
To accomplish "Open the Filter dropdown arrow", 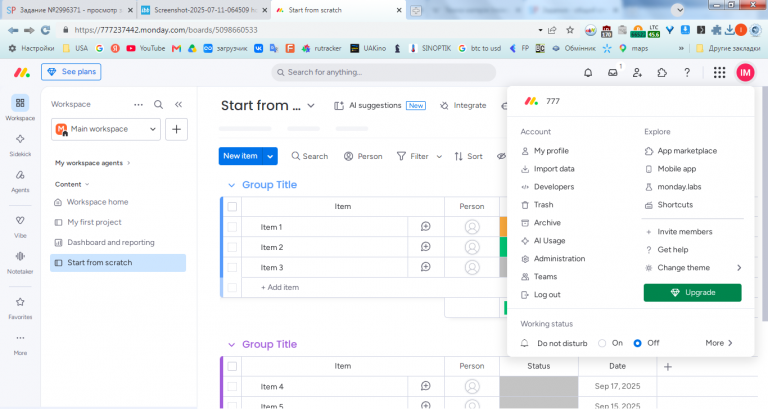I will (x=439, y=157).
